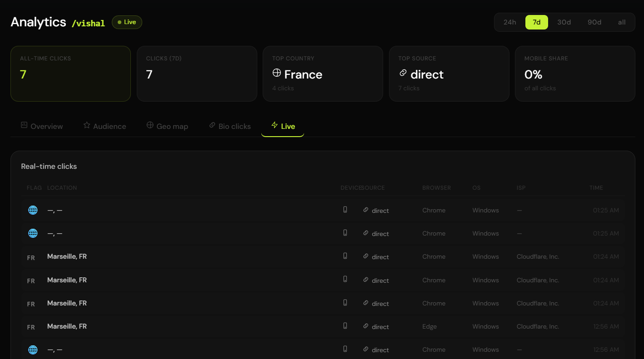The height and width of the screenshot is (359, 644).
Task: Click the Overview tab chart icon
Action: click(24, 125)
